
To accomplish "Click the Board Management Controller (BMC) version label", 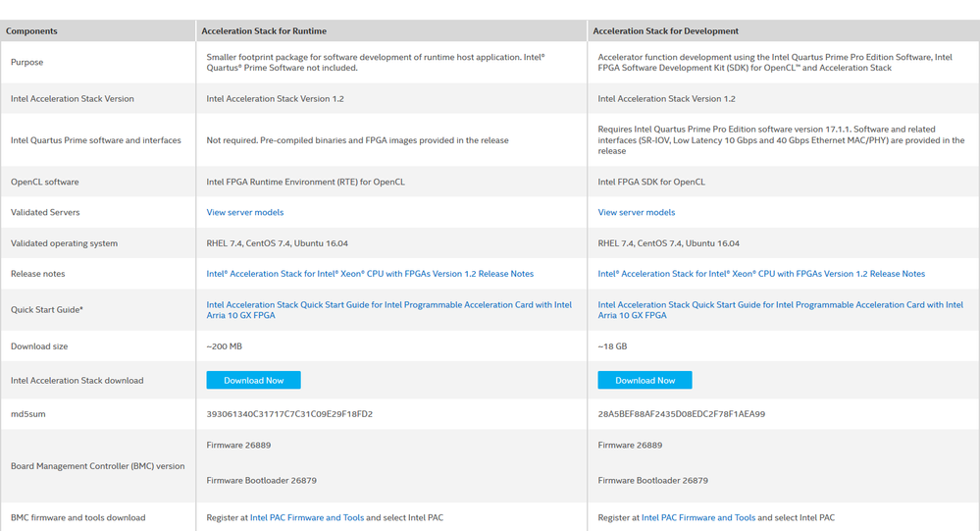I will coord(97,466).
